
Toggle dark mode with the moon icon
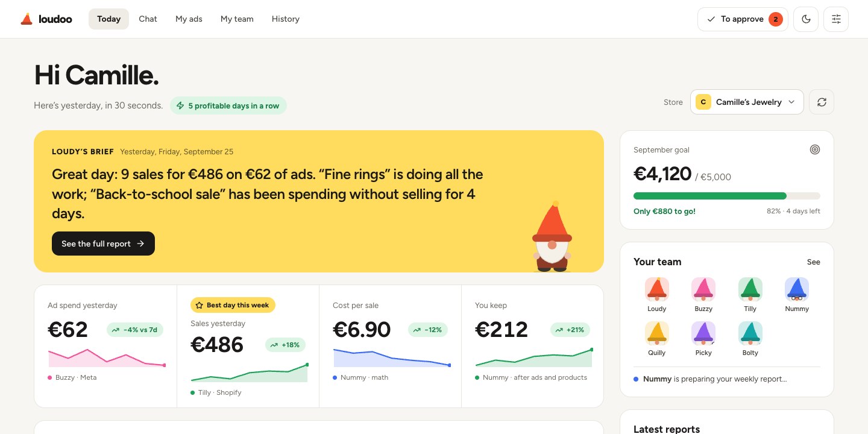806,19
